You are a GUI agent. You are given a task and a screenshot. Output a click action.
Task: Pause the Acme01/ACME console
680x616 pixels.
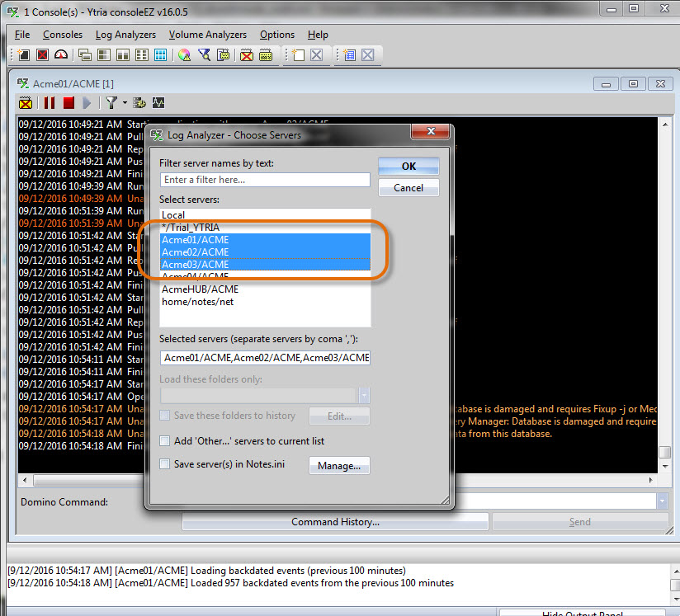pos(50,103)
